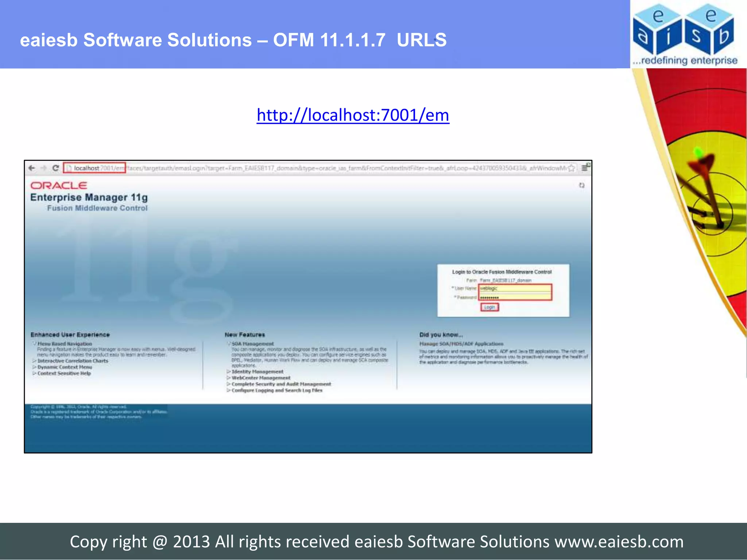
Task: Open the browser menu icon
Action: point(584,168)
